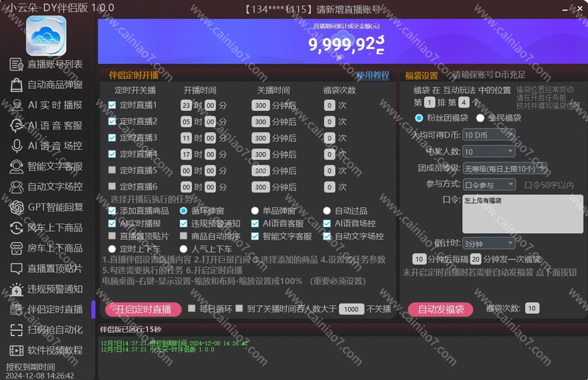Toggle 定时直播3 checkbox
This screenshot has height=380, width=588.
pyautogui.click(x=112, y=137)
